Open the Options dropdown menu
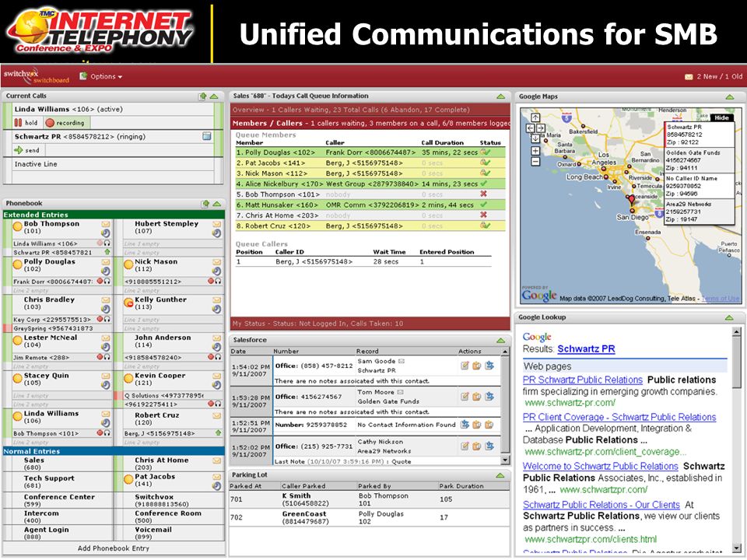 100,76
